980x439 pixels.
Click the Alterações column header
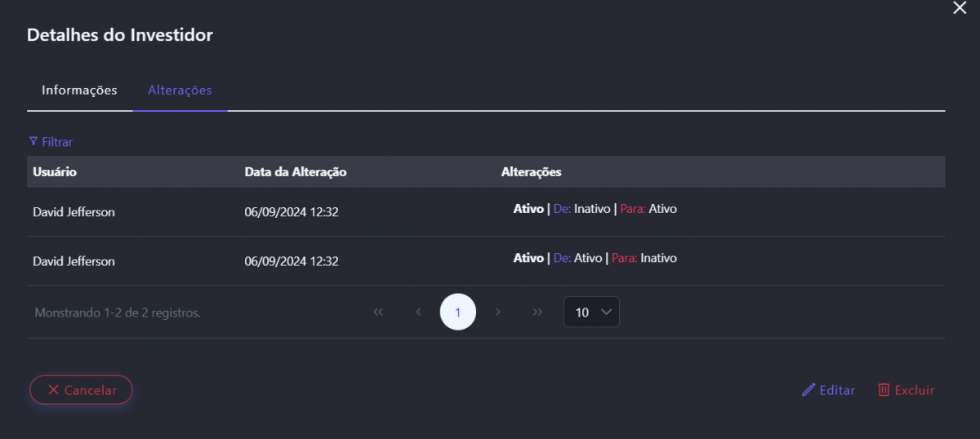pos(531,172)
